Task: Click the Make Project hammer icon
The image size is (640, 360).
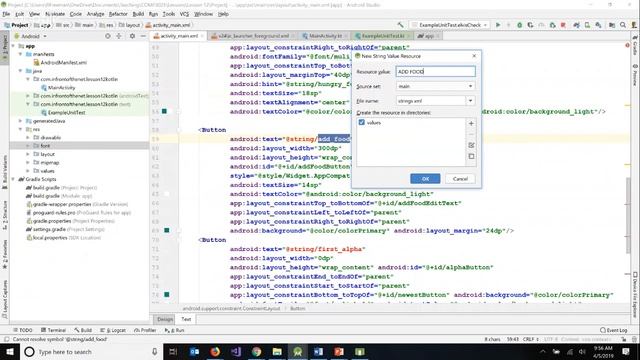Action: click(400, 25)
